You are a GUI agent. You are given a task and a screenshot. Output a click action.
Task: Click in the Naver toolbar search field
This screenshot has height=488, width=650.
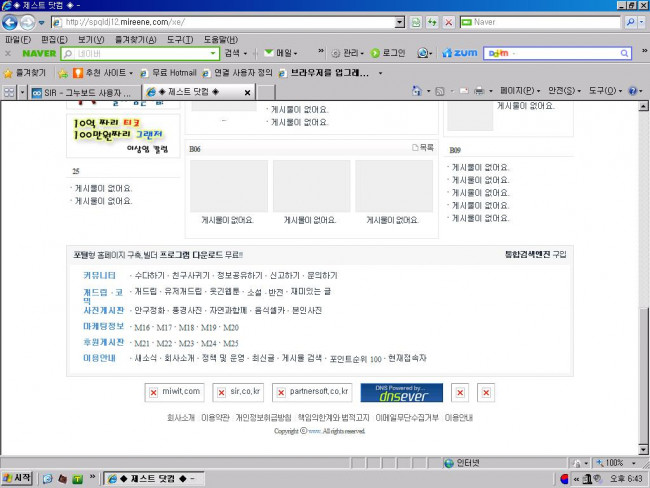point(148,53)
